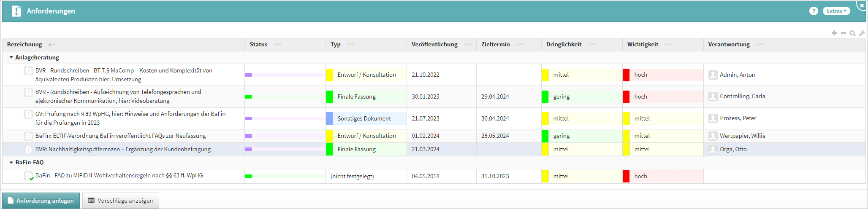Select the BVR Nachhaltigkeitspräferenzen row
The width and height of the screenshot is (868, 209).
tap(123, 150)
